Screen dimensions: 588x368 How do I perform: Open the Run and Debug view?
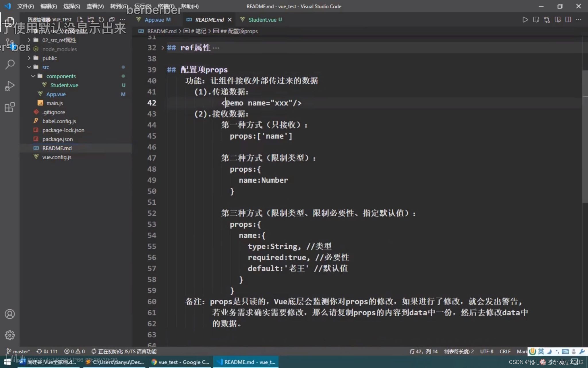click(x=10, y=86)
